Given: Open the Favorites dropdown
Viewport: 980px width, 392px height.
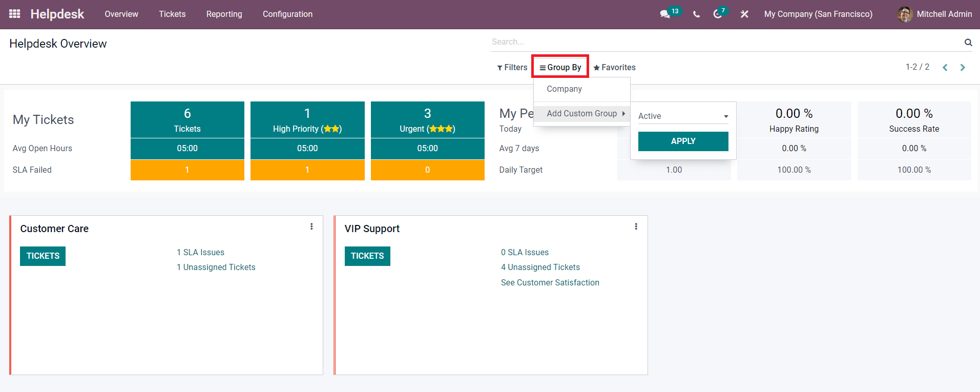Looking at the screenshot, I should pos(614,68).
